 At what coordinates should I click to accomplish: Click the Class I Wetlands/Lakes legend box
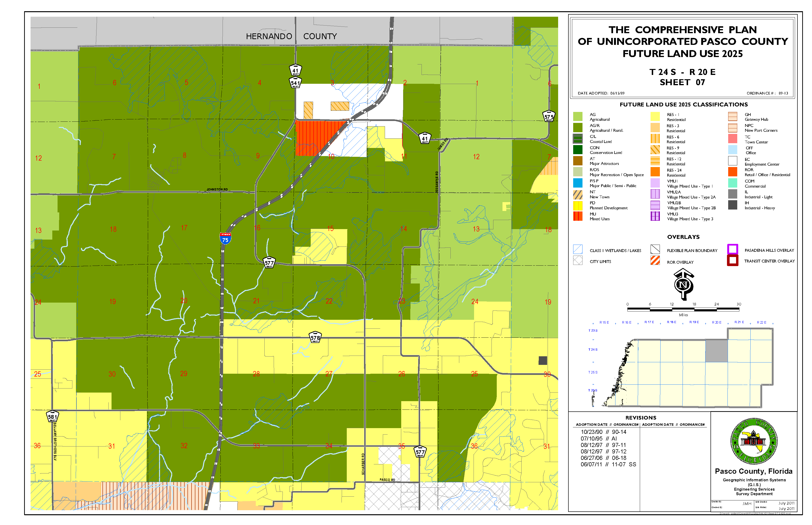(578, 249)
